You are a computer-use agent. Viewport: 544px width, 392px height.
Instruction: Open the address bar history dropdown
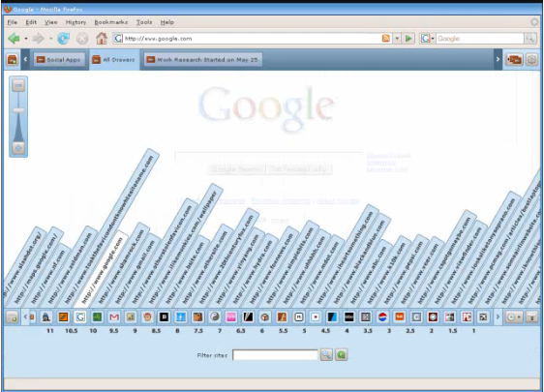point(397,39)
